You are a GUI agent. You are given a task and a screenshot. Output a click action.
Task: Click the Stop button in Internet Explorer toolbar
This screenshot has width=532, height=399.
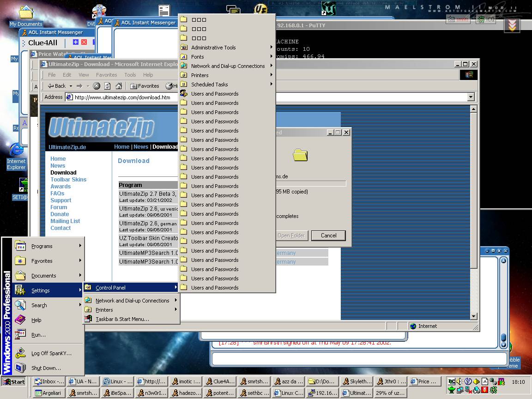point(97,86)
